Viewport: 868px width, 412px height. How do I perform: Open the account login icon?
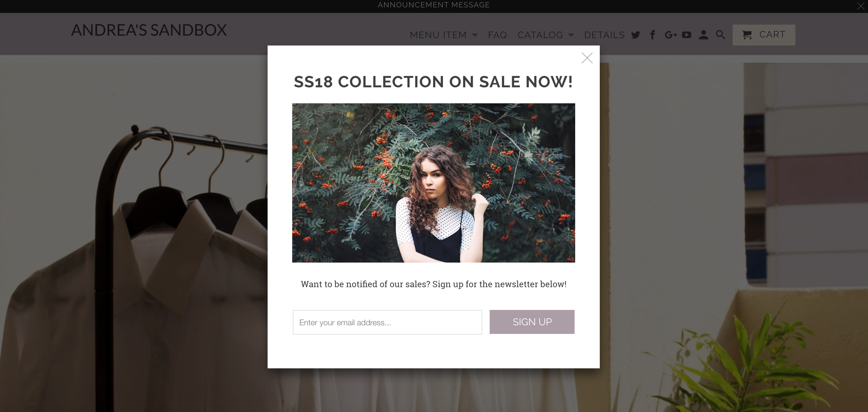pyautogui.click(x=703, y=35)
